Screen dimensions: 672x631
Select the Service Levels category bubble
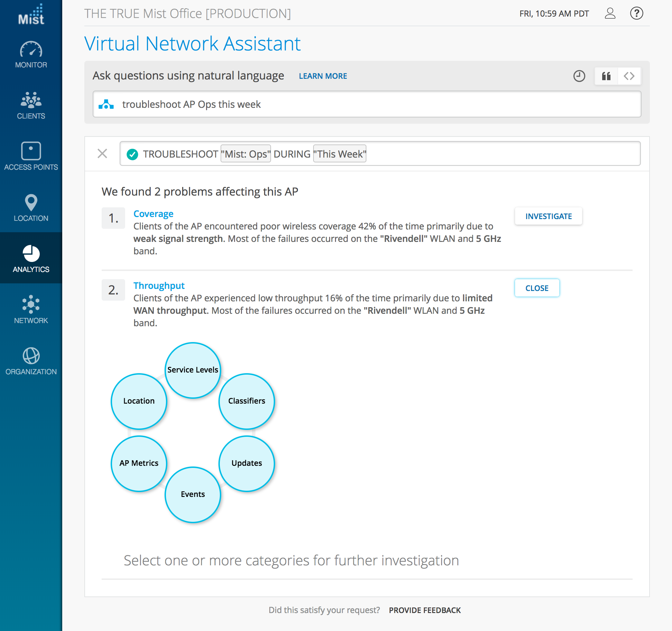(193, 370)
